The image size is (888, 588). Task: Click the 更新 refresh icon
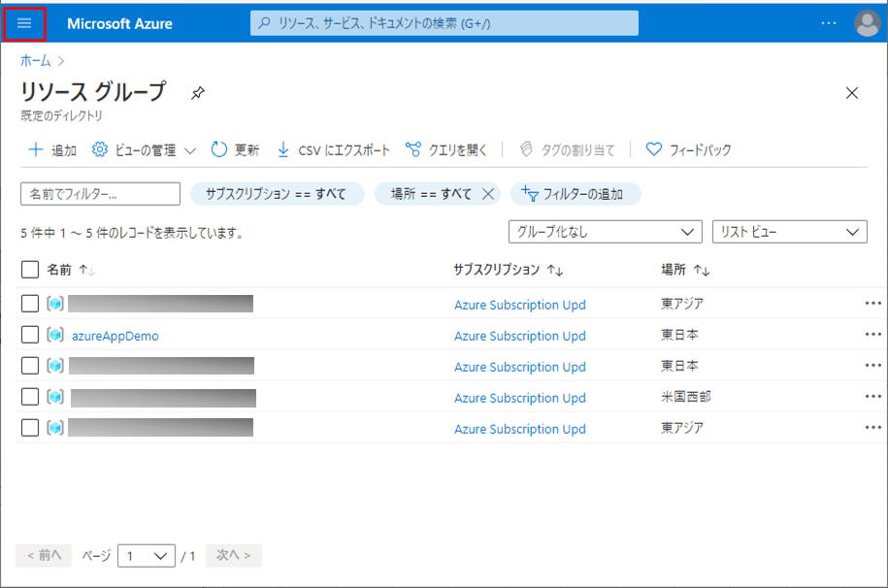coord(219,149)
